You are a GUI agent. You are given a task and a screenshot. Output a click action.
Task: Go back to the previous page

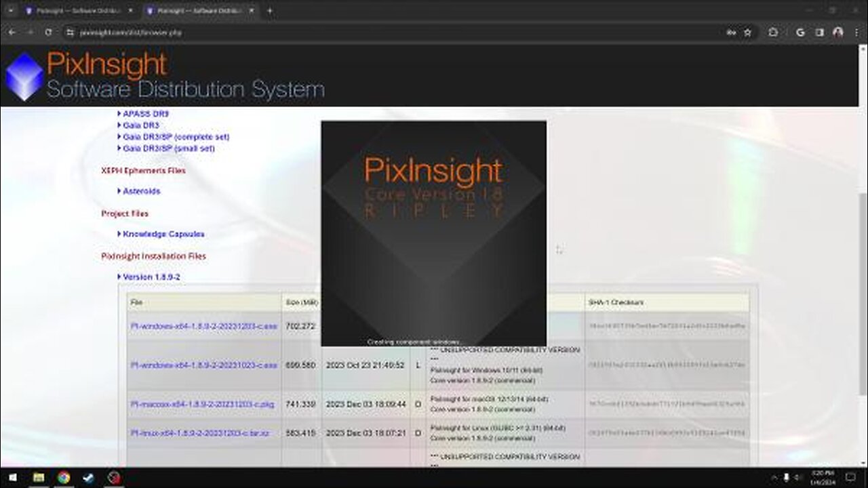click(x=12, y=32)
